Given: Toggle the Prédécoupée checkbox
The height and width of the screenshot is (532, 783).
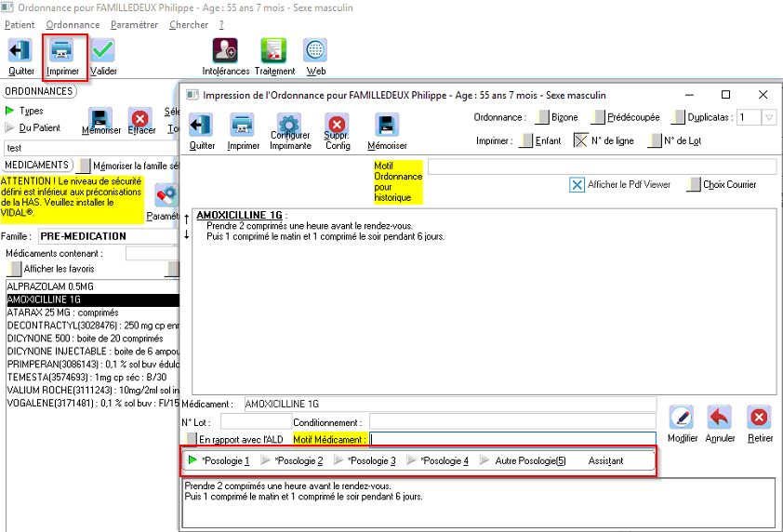Looking at the screenshot, I should pos(598,117).
